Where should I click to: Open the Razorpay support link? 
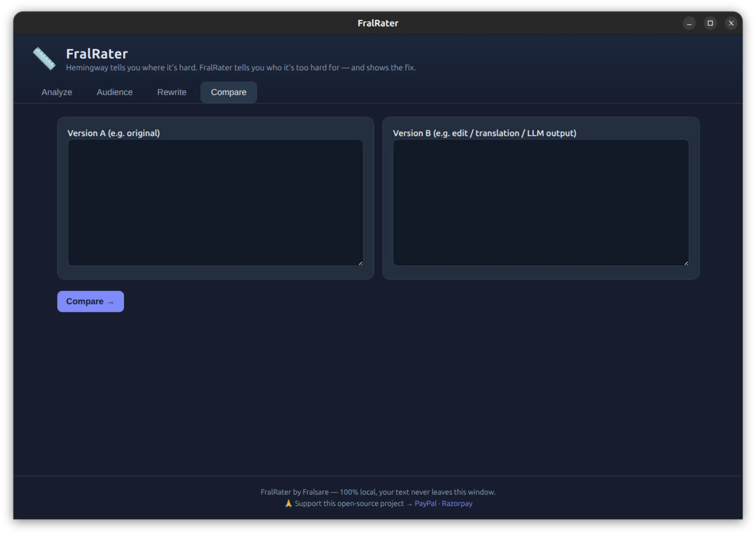[x=457, y=503]
